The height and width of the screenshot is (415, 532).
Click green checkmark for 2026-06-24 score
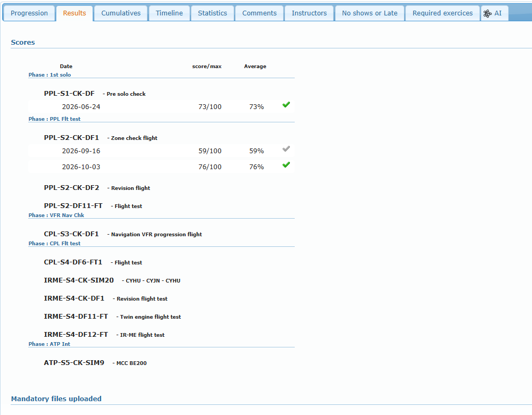pyautogui.click(x=286, y=104)
